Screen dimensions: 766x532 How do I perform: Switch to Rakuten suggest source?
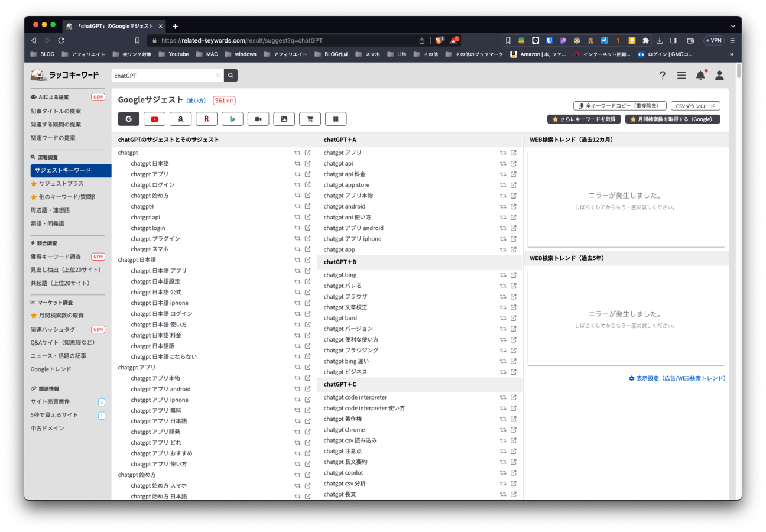tap(206, 119)
